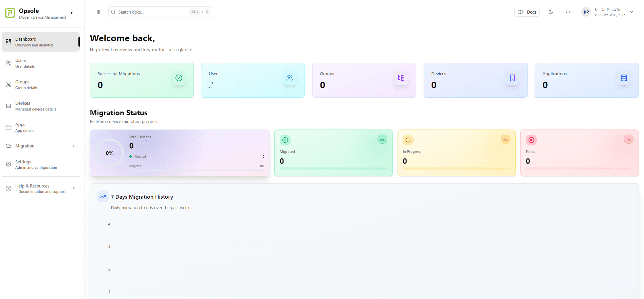Click the Migrated legend green dot
Viewport: 644px width, 299px height.
pyautogui.click(x=130, y=157)
